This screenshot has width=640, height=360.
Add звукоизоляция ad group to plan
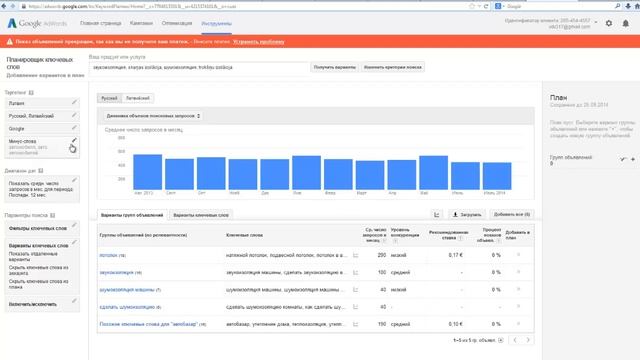pyautogui.click(x=518, y=272)
